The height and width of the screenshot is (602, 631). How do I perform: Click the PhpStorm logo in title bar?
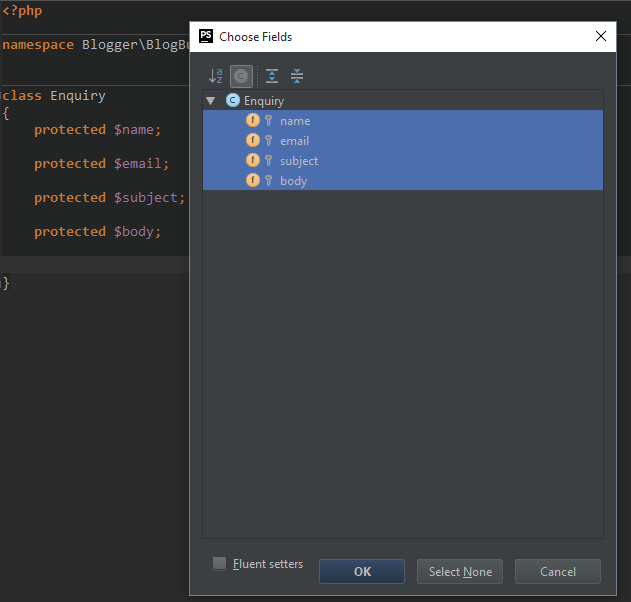coord(206,36)
